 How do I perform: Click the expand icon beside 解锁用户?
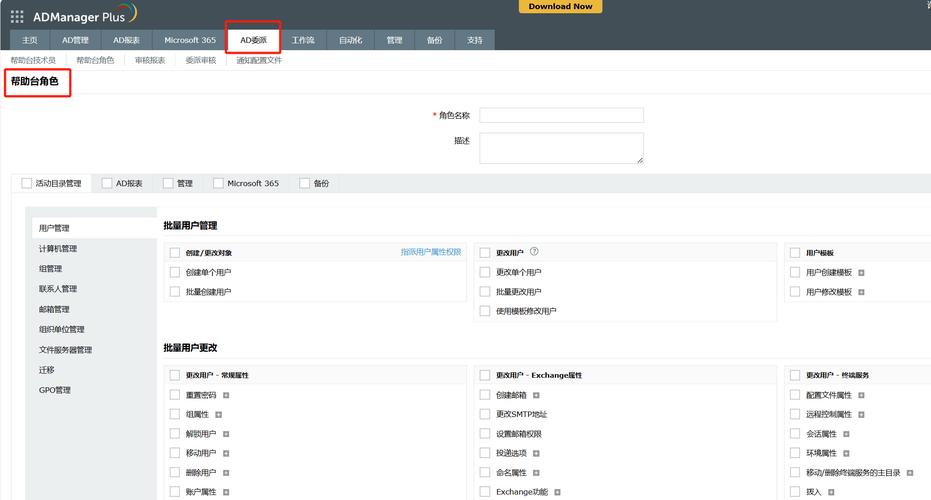(x=226, y=434)
